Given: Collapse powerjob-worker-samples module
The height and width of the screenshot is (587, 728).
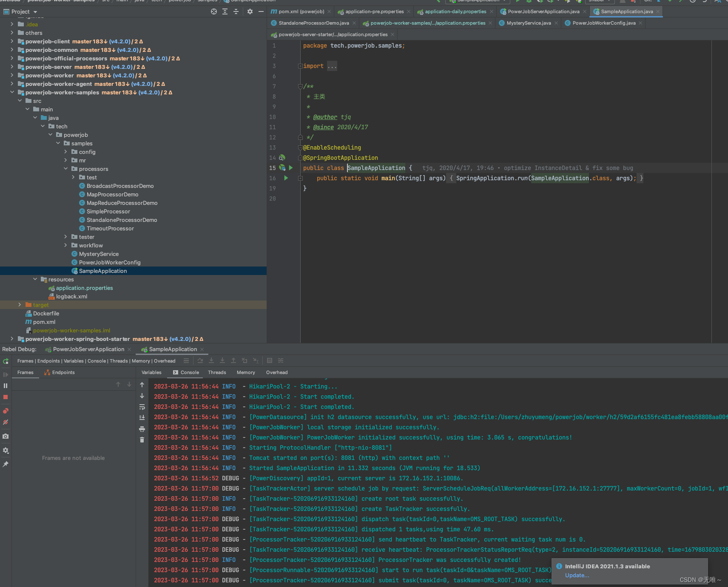Looking at the screenshot, I should click(12, 92).
